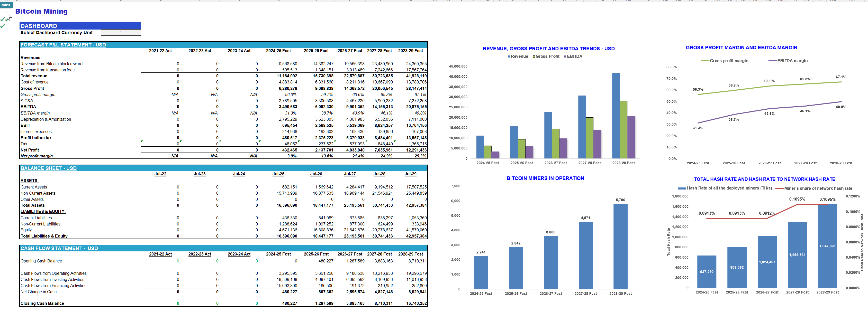
Task: Click the Revenue legend swatch in trends chart
Action: 509,56
